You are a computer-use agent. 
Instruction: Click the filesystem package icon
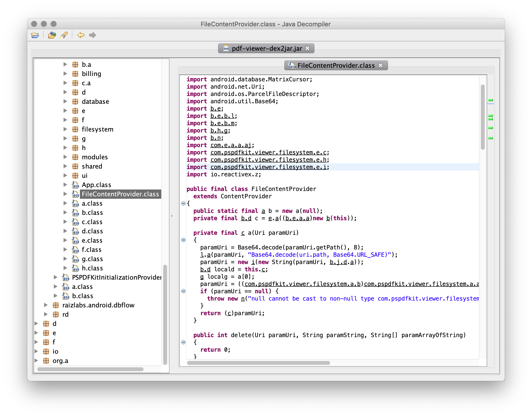pos(76,129)
